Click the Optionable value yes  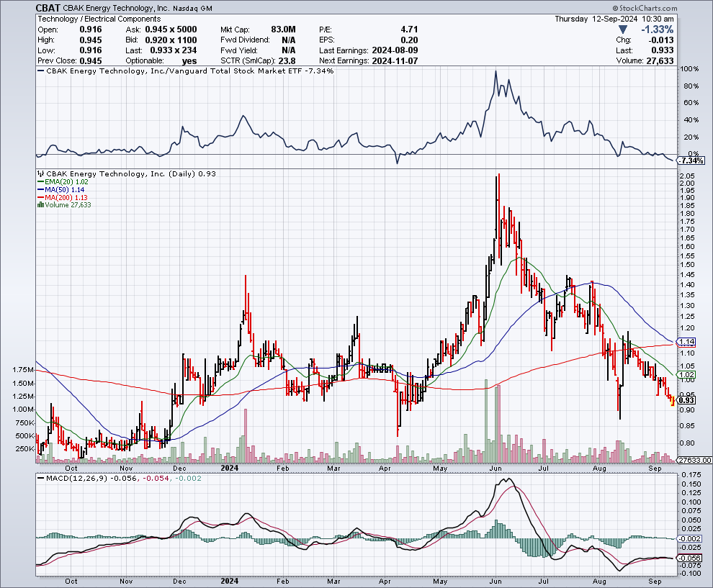pos(189,61)
